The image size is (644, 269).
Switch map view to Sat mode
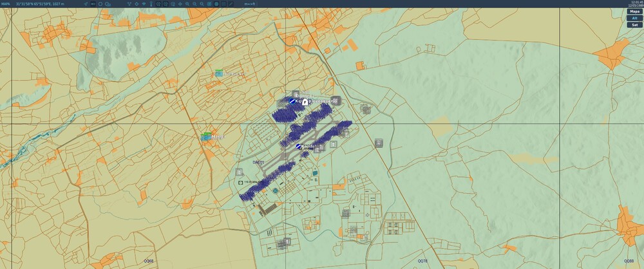click(x=634, y=24)
